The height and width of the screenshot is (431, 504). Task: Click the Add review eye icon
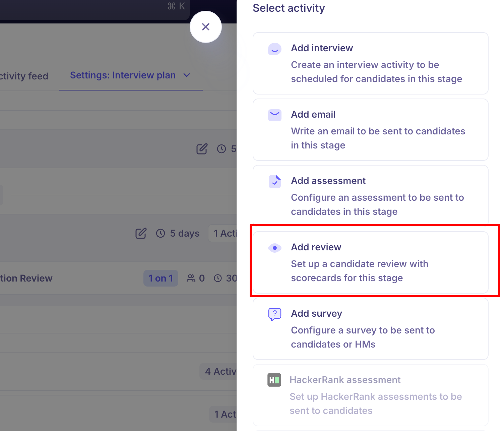tap(274, 248)
